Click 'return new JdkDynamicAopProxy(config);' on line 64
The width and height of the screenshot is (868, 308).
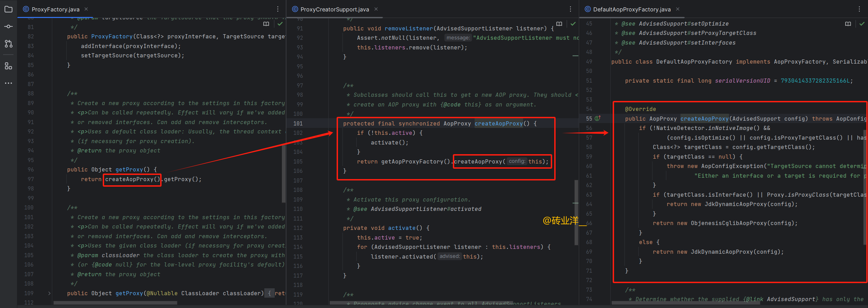coord(732,204)
